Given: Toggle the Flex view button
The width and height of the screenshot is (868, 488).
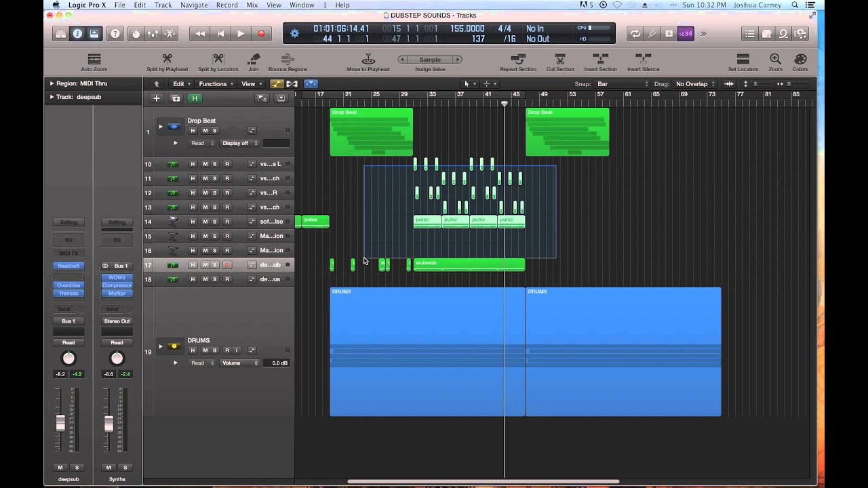Looking at the screenshot, I should tap(292, 84).
